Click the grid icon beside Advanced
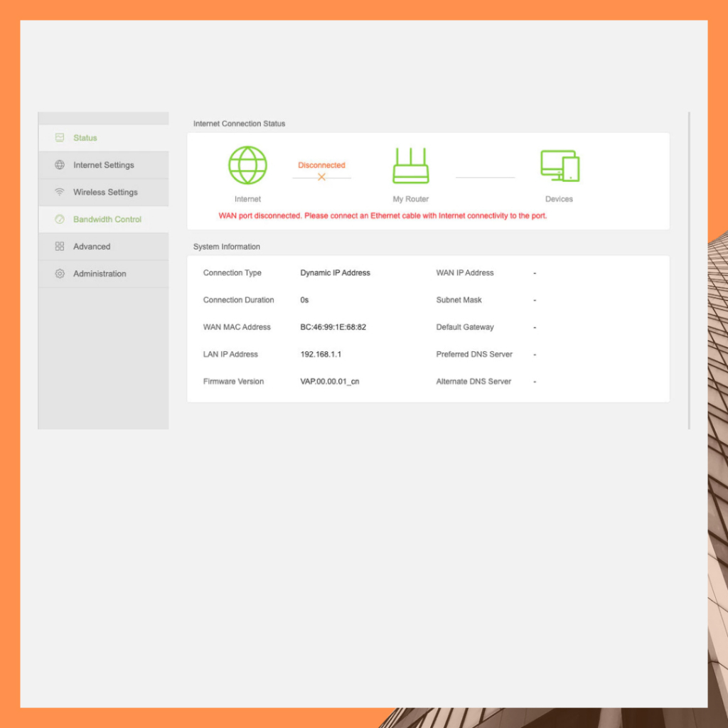The image size is (728, 728). (60, 247)
